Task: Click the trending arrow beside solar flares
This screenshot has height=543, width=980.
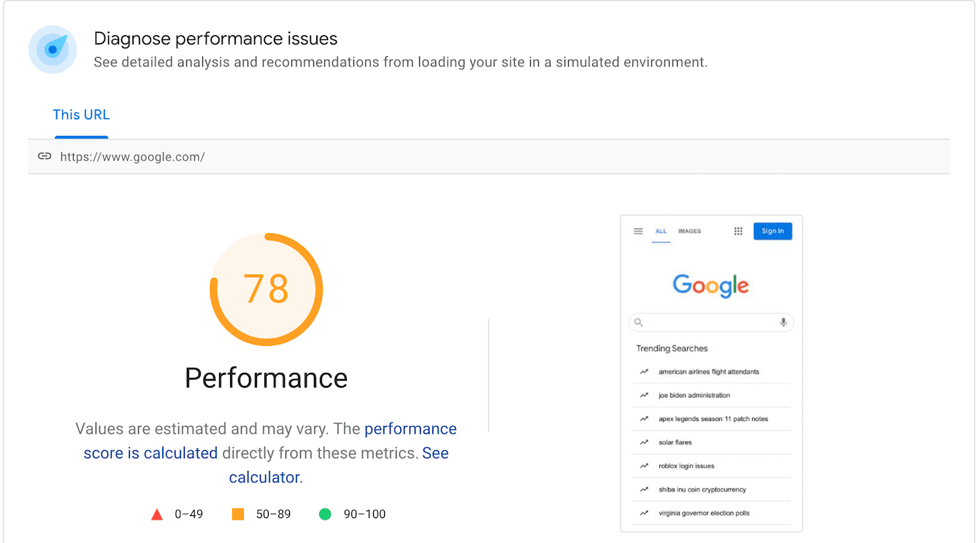Action: click(x=645, y=442)
